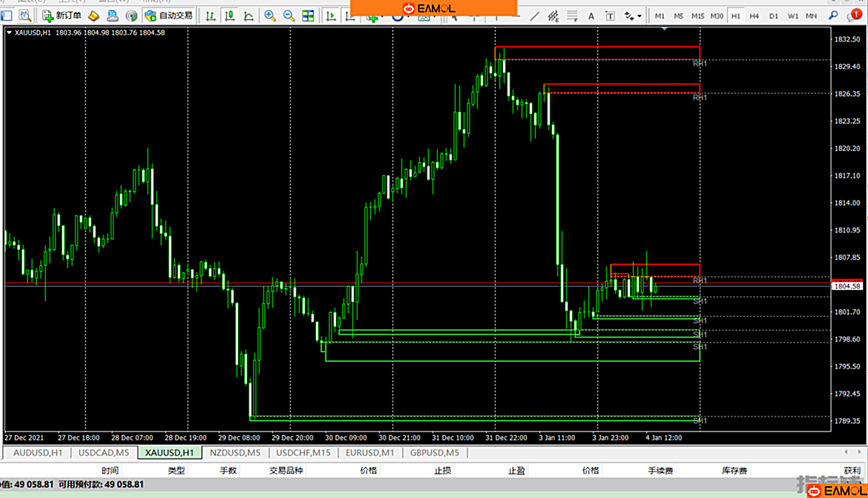Expand XAUUSD,H1 chart title dropdown arrow

pyautogui.click(x=9, y=33)
